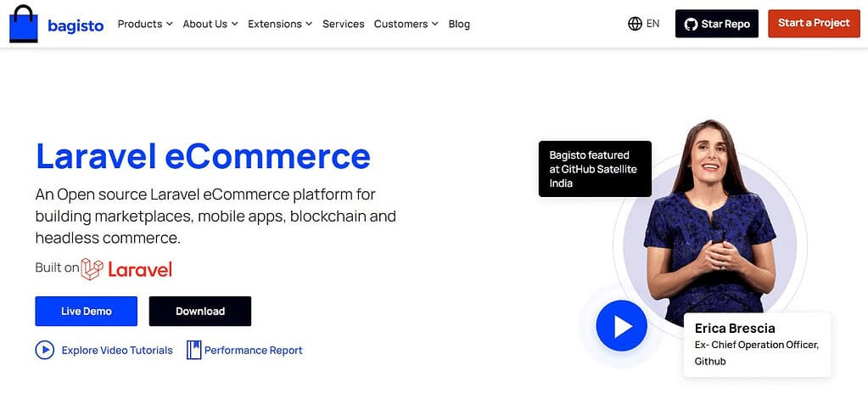The height and width of the screenshot is (405, 868).
Task: Click the Laravel eCommerce heading
Action: coord(203,156)
